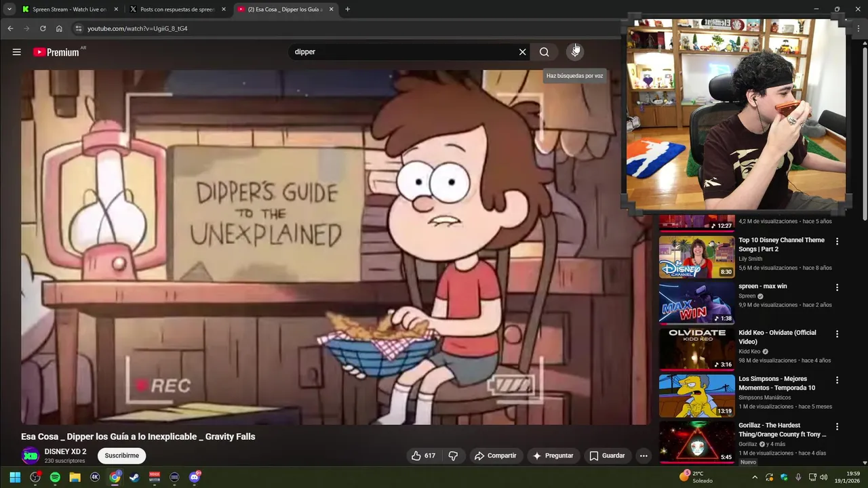Click the Compartir share button
This screenshot has height=488, width=868.
(495, 455)
